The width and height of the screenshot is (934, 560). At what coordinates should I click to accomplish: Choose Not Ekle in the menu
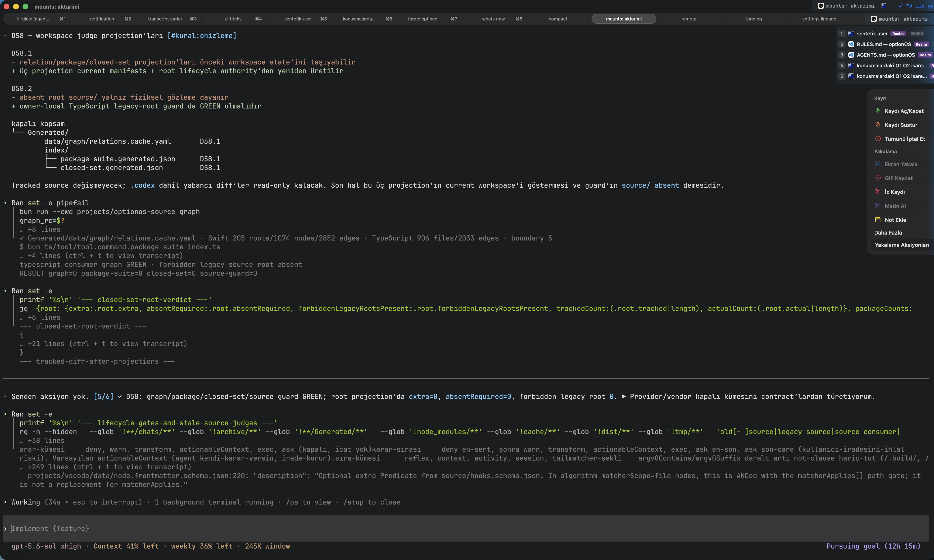pos(895,220)
